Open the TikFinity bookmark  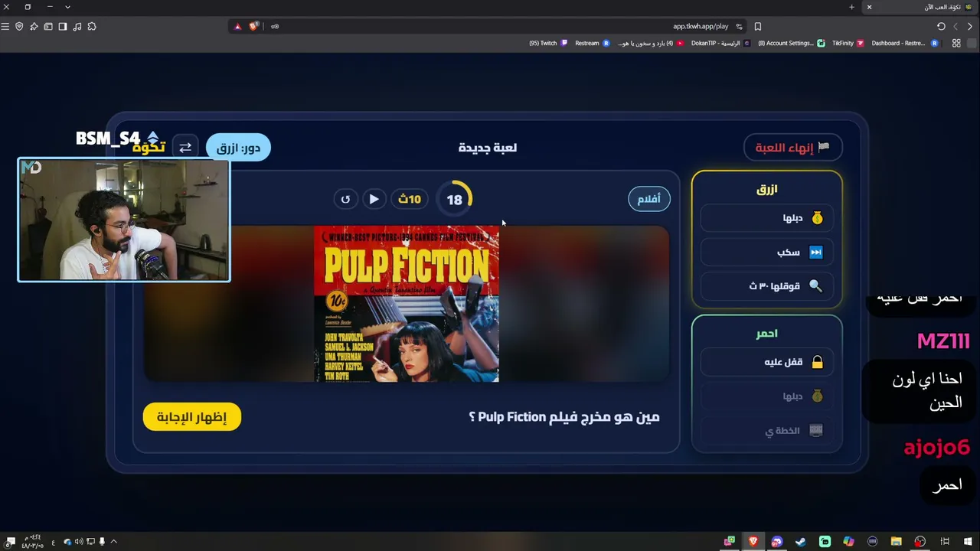click(848, 43)
